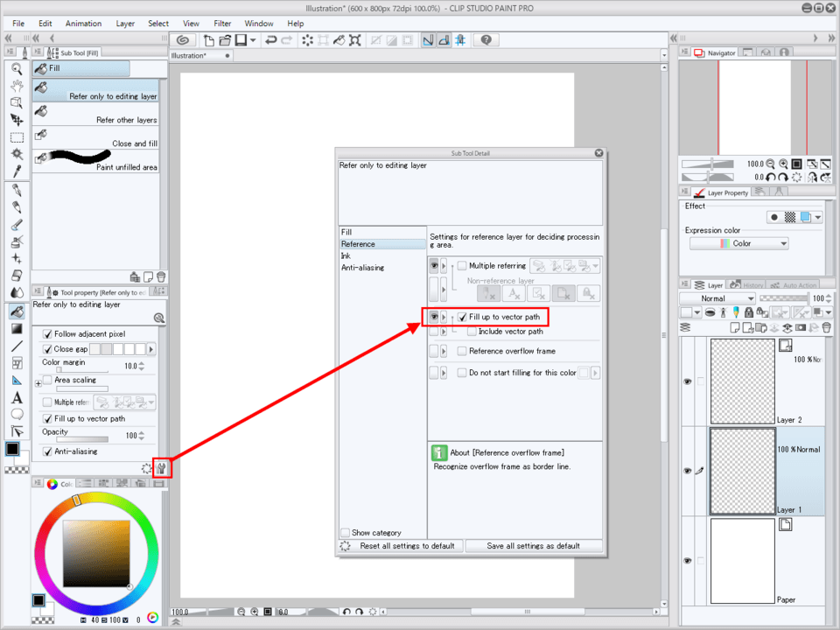The width and height of the screenshot is (840, 630).
Task: Open the blending mode Normal dropdown
Action: pyautogui.click(x=717, y=298)
